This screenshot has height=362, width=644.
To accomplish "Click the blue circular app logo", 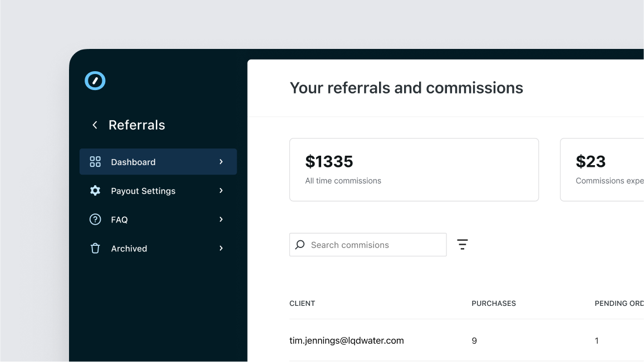I will [95, 81].
